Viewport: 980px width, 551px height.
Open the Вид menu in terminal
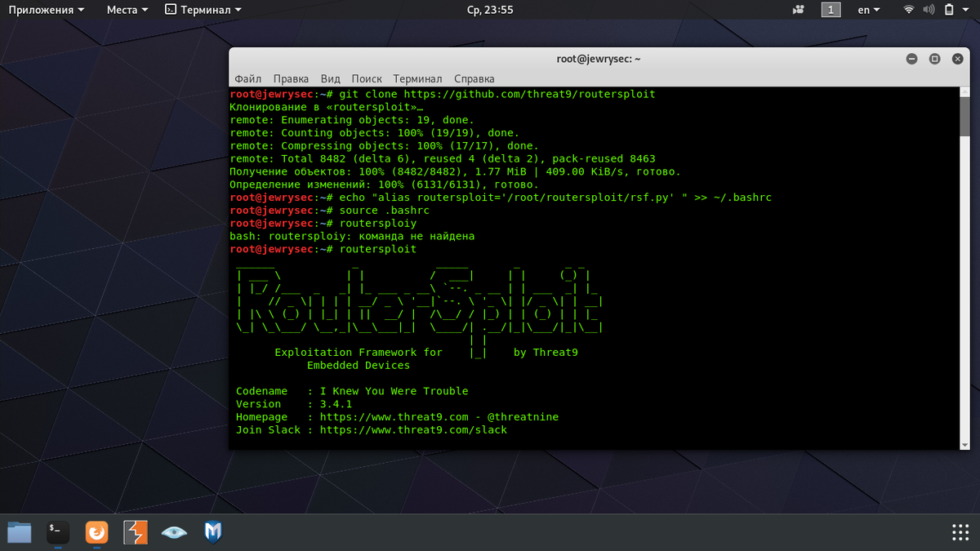330,79
